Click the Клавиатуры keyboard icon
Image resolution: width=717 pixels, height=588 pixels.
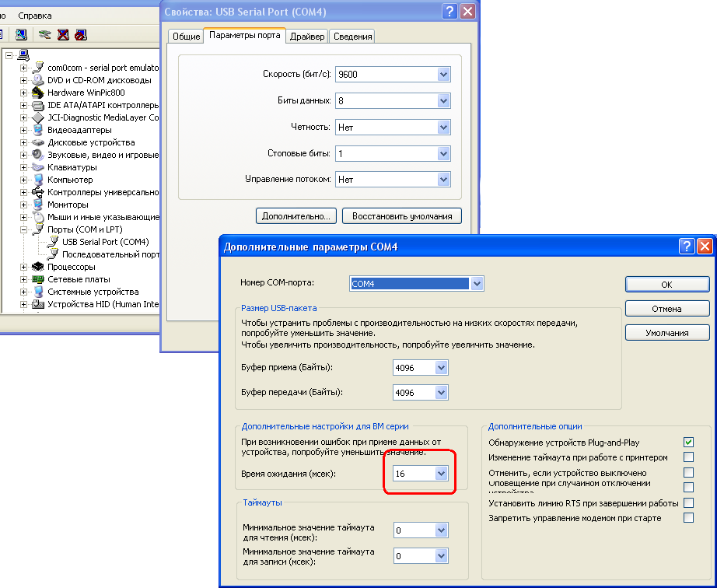coord(38,167)
